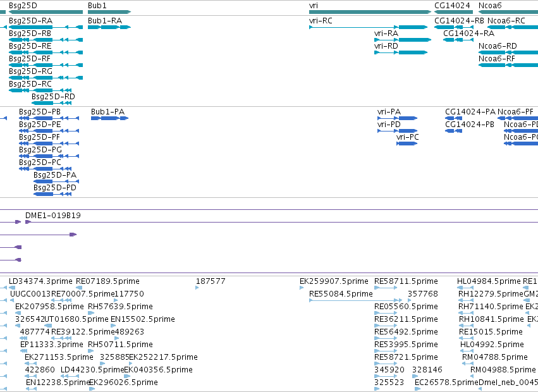Select the CG14024-RB transcript label
Image resolution: width=538 pixels, height=392 pixels.
pyautogui.click(x=459, y=21)
